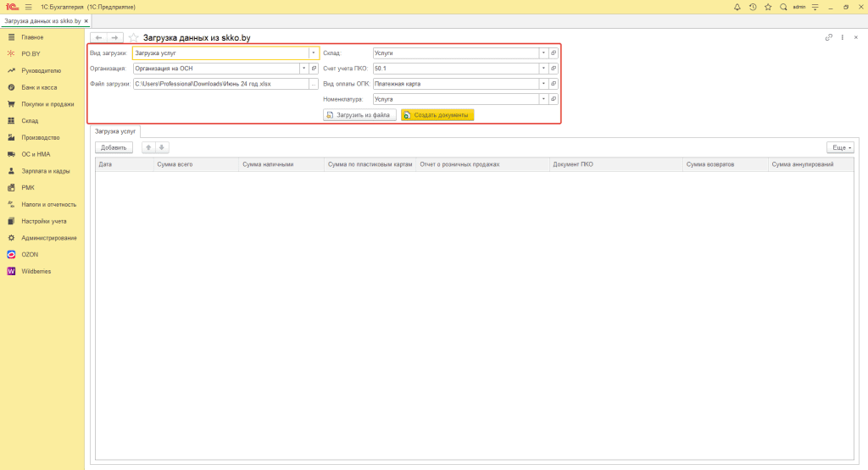
Task: Click the Загрузить из файла button
Action: point(359,114)
